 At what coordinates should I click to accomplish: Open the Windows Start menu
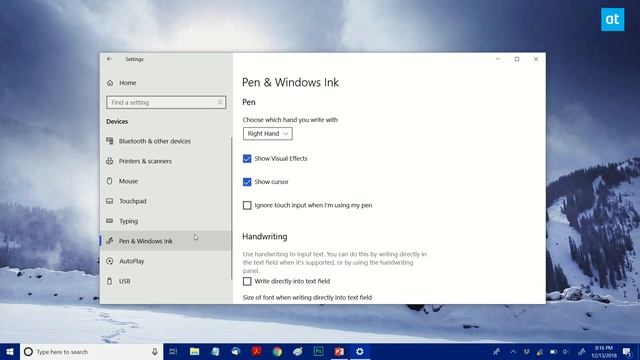pyautogui.click(x=10, y=352)
